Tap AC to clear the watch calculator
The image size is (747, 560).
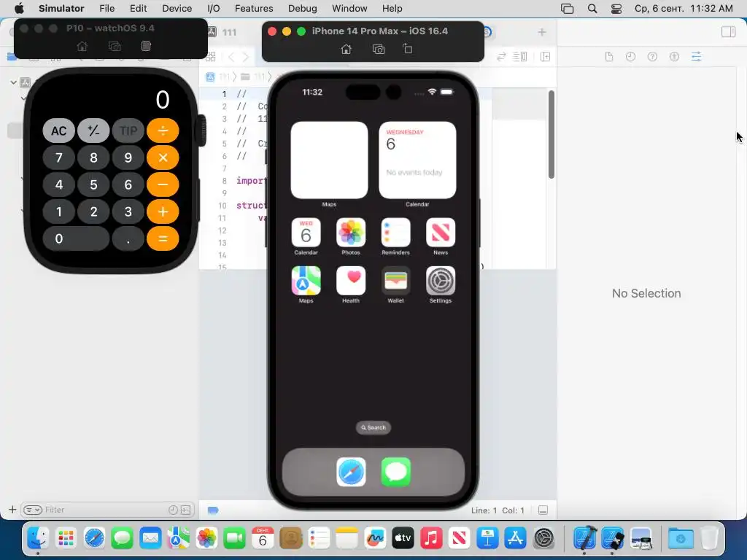pyautogui.click(x=58, y=131)
